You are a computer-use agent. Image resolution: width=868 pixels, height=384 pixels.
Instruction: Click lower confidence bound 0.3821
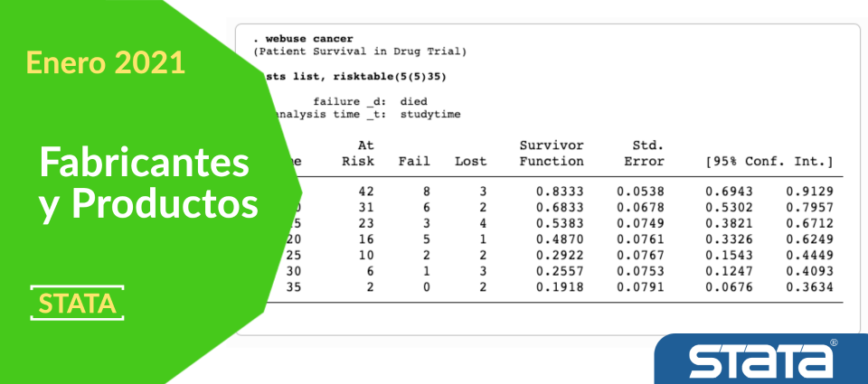729,223
